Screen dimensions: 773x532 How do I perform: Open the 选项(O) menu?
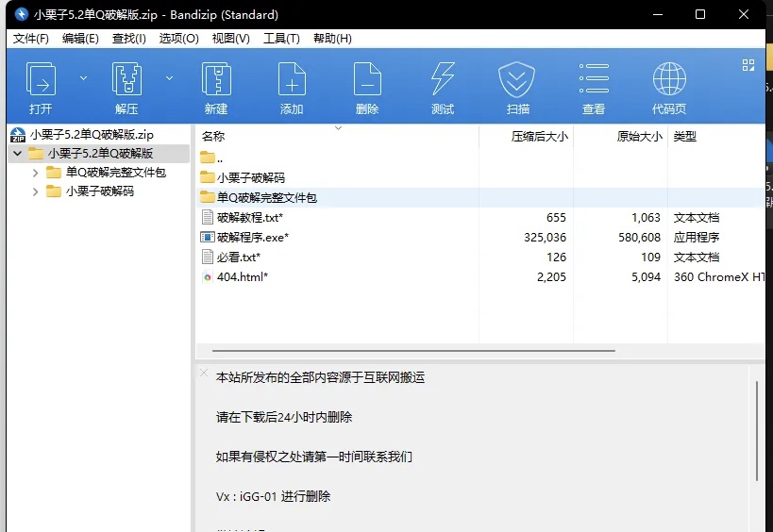coord(178,39)
